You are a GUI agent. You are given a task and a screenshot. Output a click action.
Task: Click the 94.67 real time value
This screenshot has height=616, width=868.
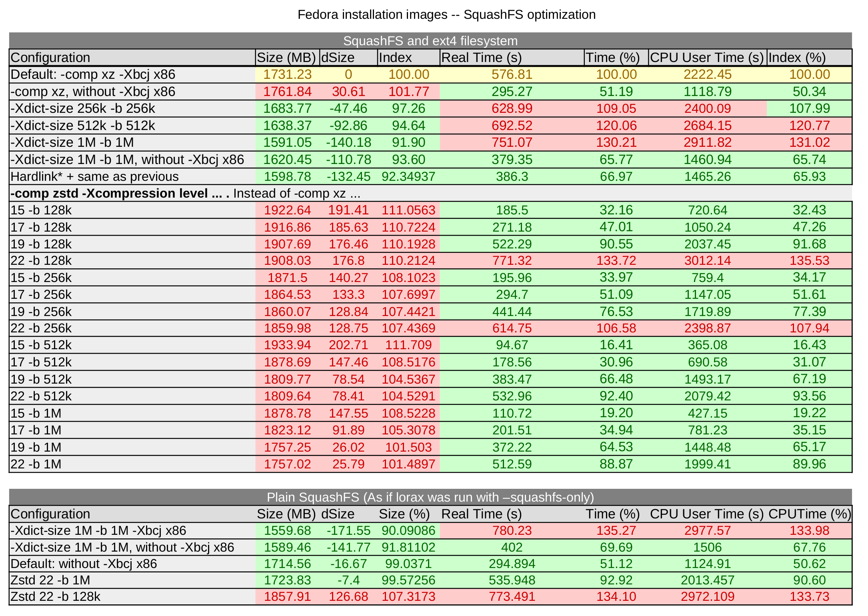[512, 345]
